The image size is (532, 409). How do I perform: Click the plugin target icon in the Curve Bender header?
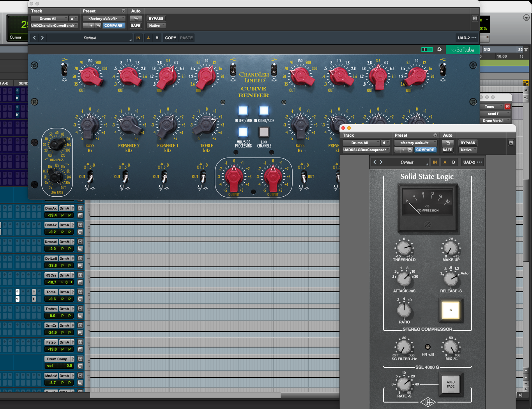point(474,18)
